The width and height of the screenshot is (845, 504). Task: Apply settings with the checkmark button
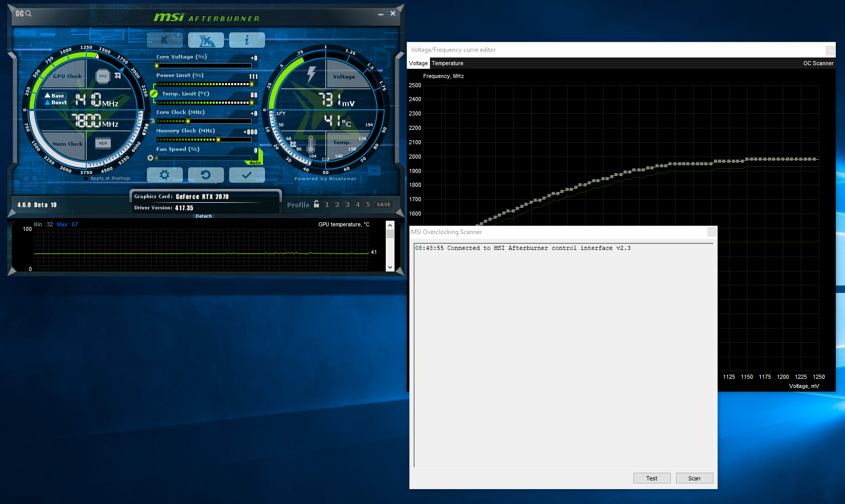point(247,175)
